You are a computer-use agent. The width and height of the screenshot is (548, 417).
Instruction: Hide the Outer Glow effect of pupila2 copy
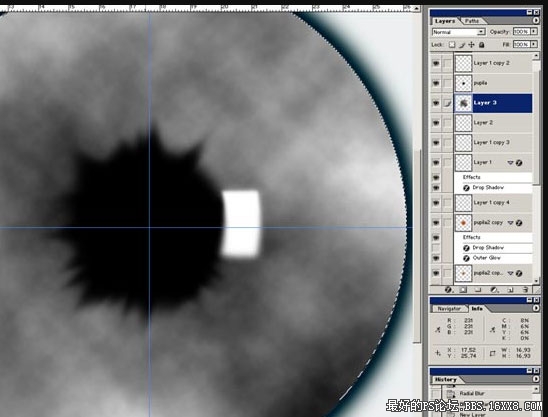click(436, 258)
